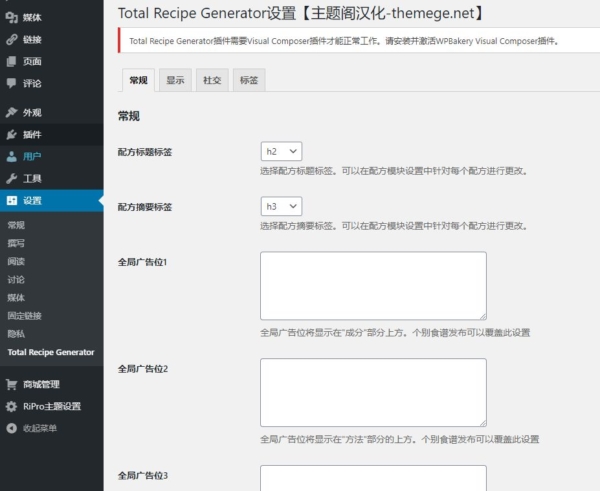Go to 讨论 settings submenu
This screenshot has width=600, height=491.
click(x=16, y=280)
